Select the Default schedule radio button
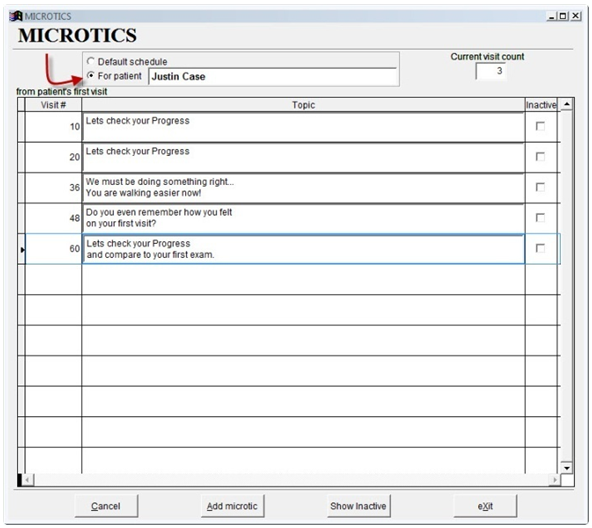 pyautogui.click(x=91, y=61)
